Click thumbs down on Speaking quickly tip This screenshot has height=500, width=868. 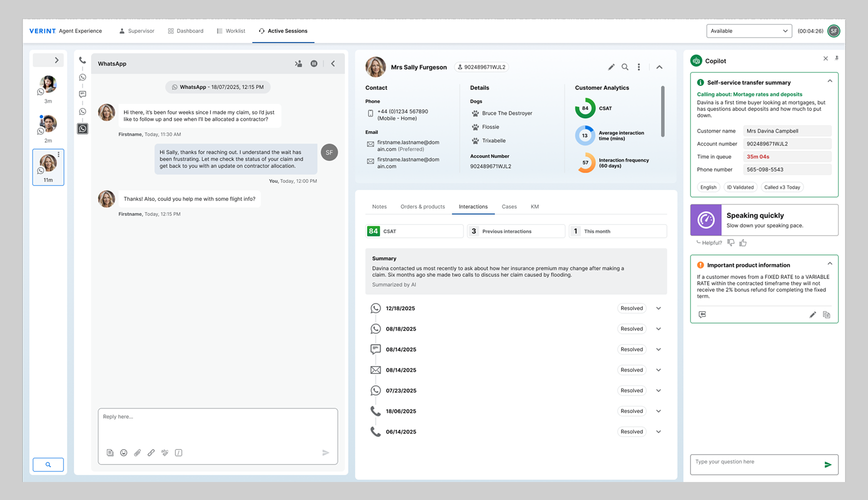731,243
